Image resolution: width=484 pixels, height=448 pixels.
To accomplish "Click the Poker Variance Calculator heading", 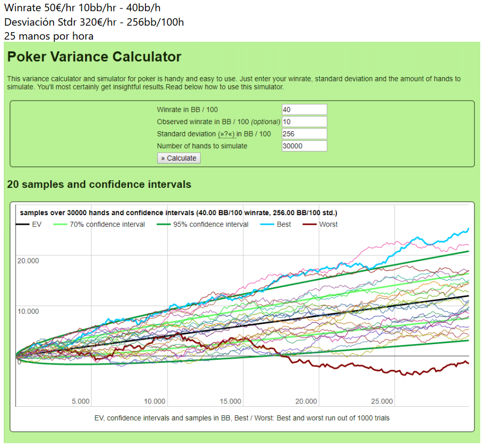I will pyautogui.click(x=94, y=57).
